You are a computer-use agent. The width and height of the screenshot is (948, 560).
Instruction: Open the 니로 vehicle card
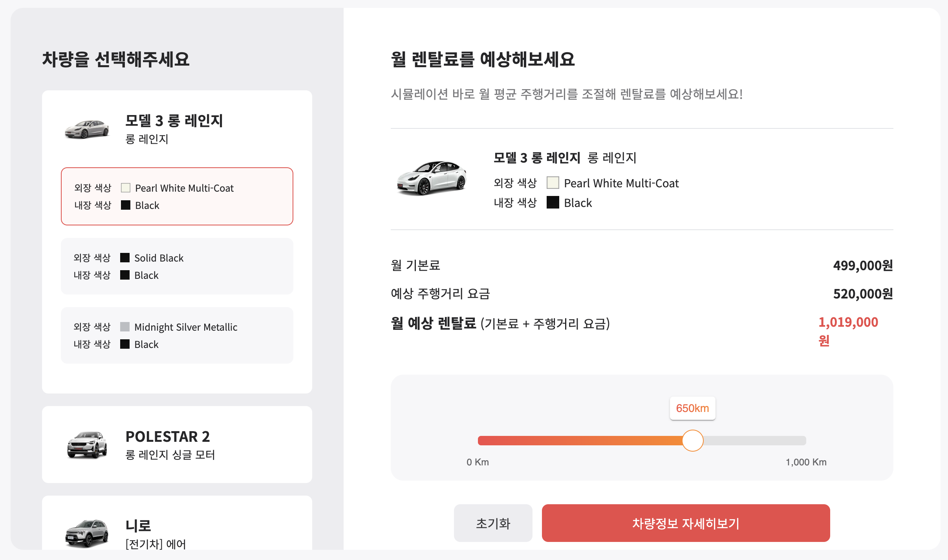click(177, 523)
